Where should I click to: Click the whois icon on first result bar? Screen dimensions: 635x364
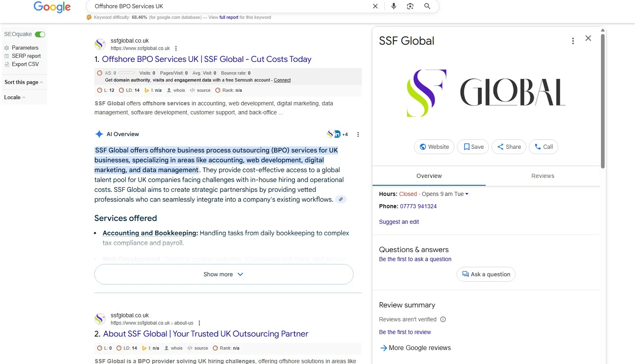click(x=169, y=91)
